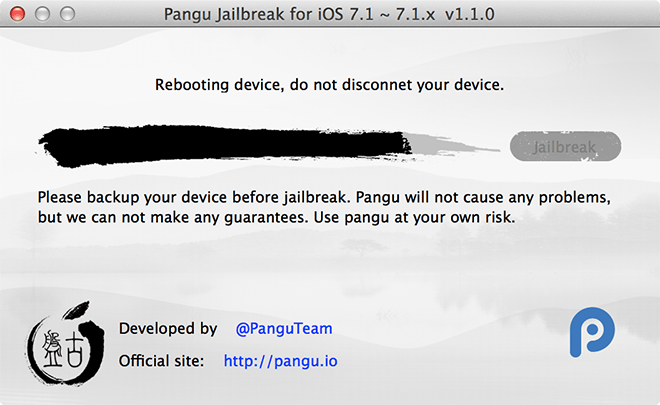Click the gray minimize window button

coord(42,14)
